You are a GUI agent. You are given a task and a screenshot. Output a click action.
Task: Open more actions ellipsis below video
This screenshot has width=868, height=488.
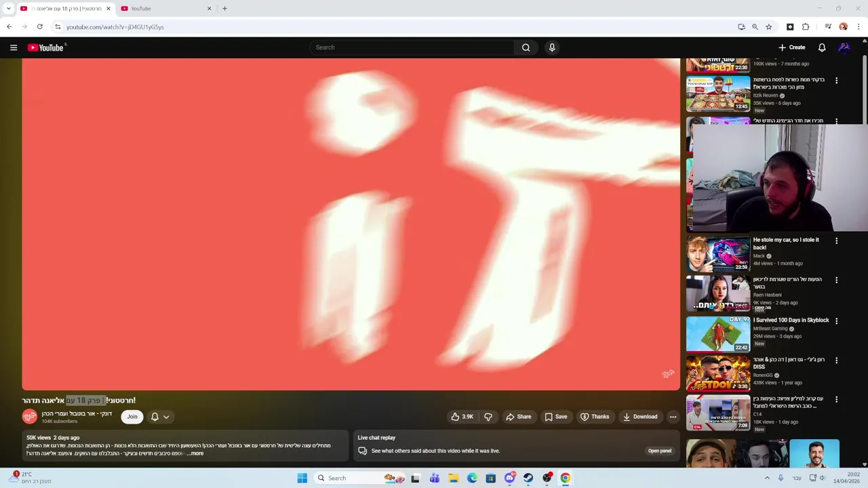pos(673,417)
